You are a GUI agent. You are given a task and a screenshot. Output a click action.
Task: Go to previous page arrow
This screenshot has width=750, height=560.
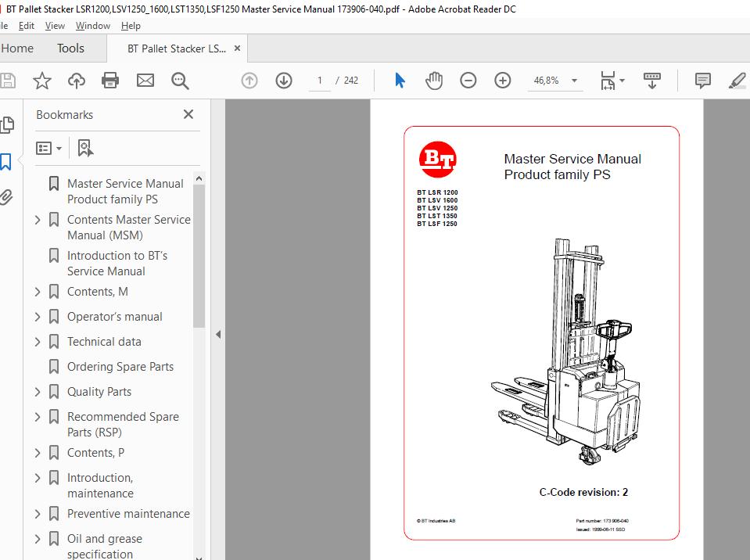pyautogui.click(x=249, y=81)
